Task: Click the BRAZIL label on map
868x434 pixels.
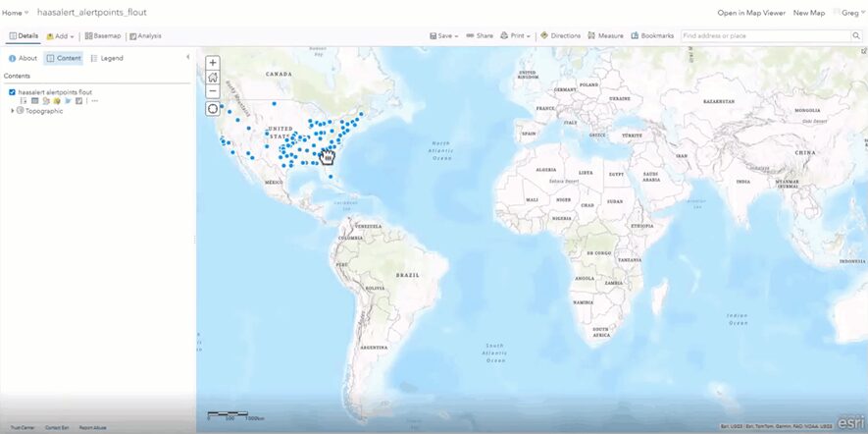Action: pos(408,275)
